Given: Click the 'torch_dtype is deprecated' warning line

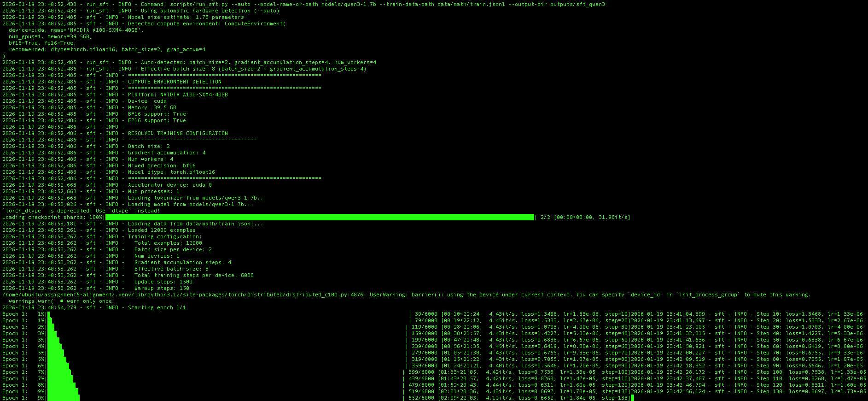Looking at the screenshot, I should 81,211.
